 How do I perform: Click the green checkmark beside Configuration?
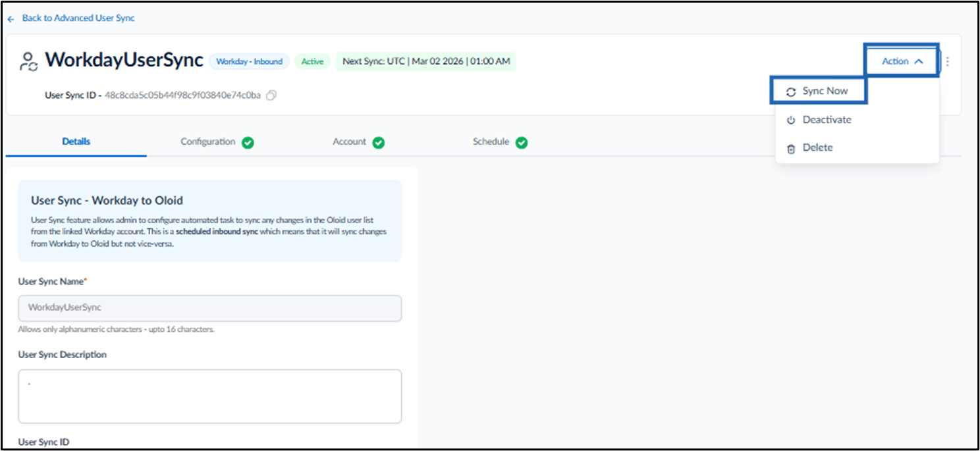tap(248, 143)
